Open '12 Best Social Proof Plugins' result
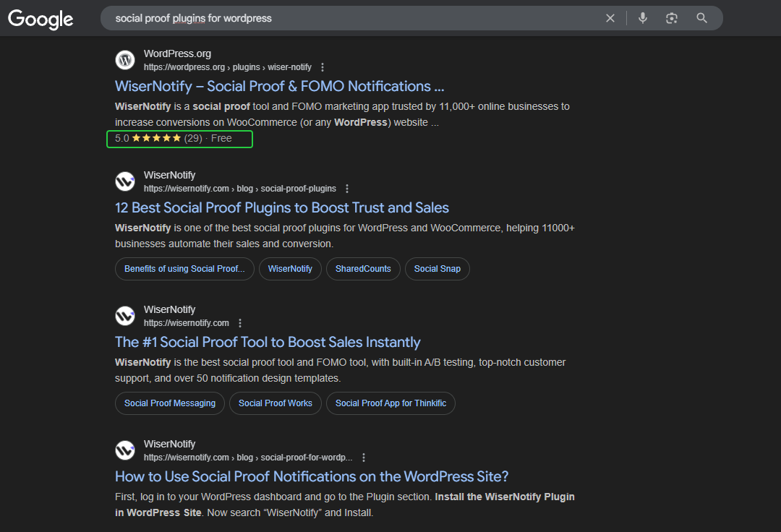The width and height of the screenshot is (781, 532). tap(282, 207)
